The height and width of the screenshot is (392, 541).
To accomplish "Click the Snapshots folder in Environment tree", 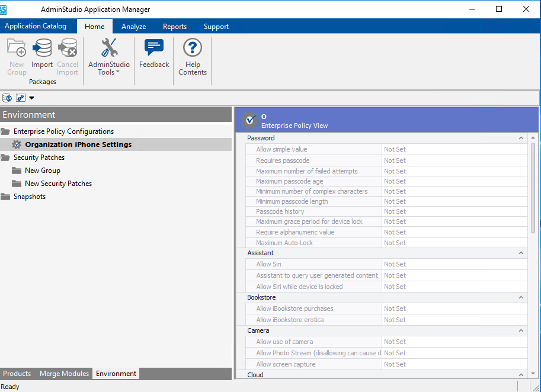I will (29, 197).
